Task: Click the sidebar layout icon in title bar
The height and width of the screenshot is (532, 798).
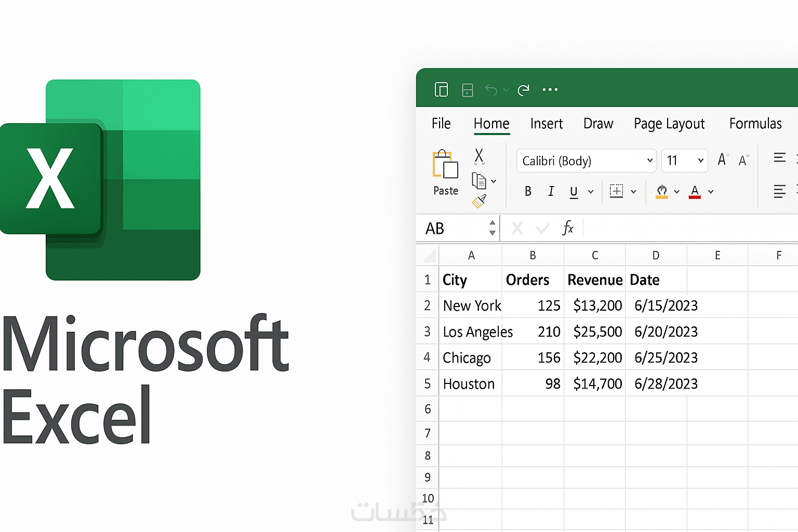Action: (441, 90)
